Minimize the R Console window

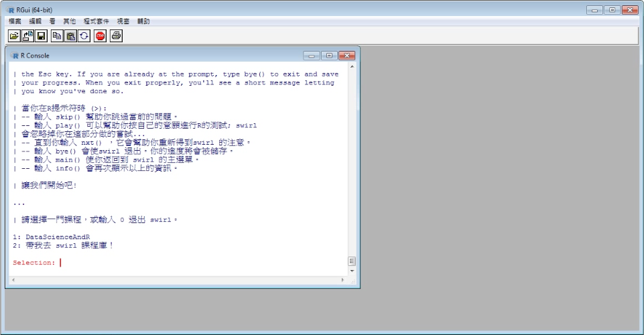(312, 56)
